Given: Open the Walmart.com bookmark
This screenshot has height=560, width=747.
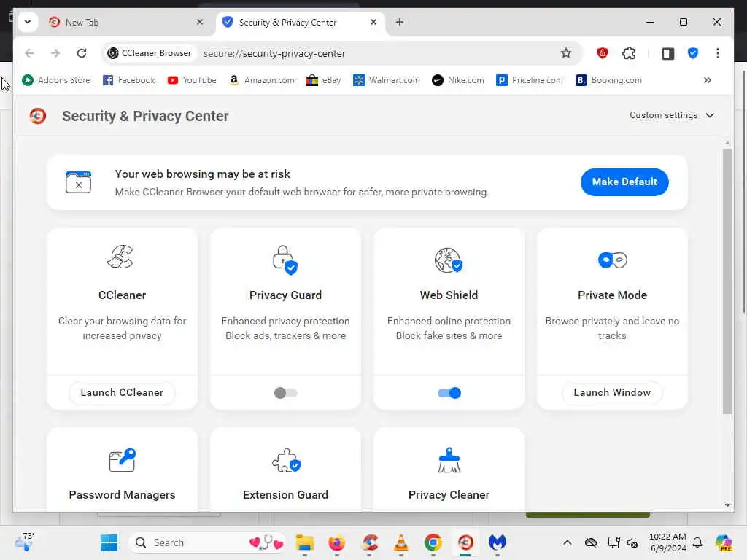Looking at the screenshot, I should click(387, 80).
